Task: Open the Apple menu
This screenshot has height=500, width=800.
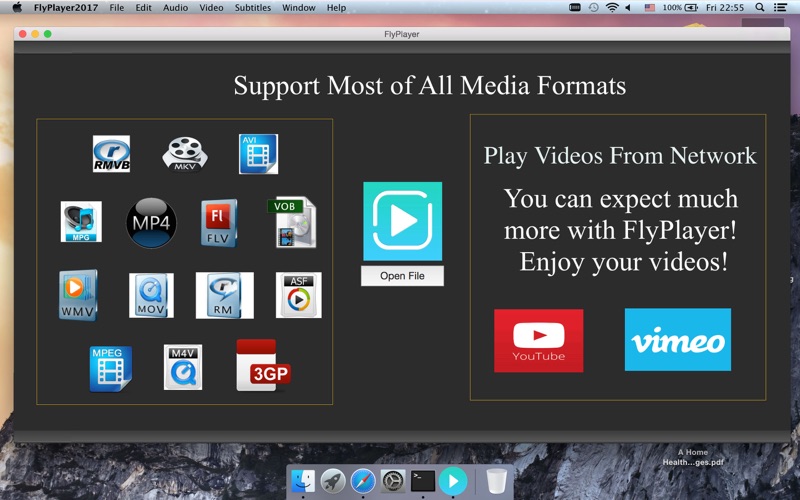Action: [x=17, y=7]
